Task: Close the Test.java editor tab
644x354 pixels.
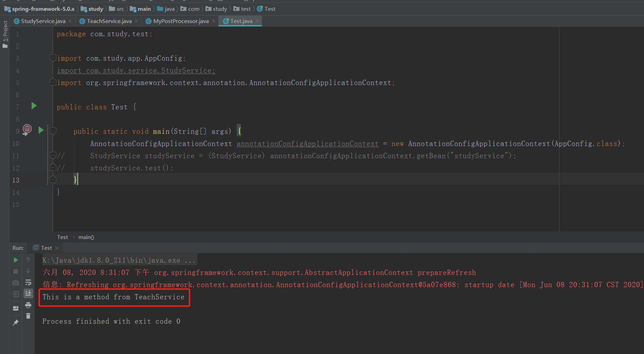Action: click(257, 21)
